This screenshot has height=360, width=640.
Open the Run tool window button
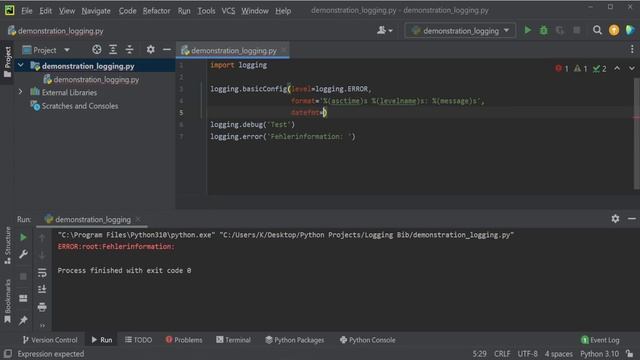coord(102,340)
